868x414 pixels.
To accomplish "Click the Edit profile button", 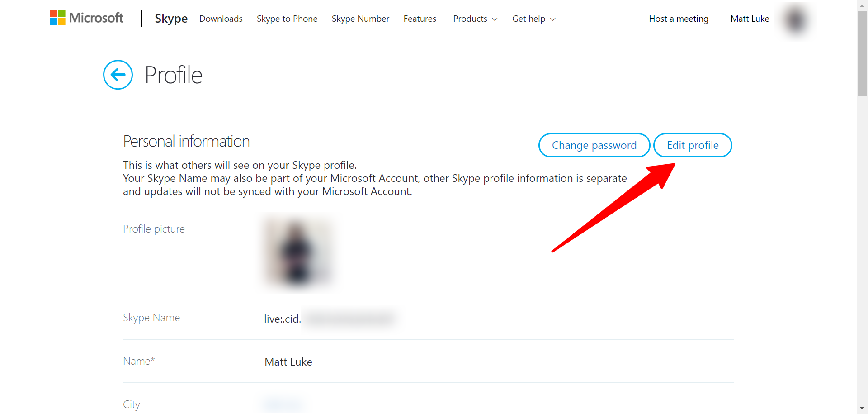I will click(693, 145).
